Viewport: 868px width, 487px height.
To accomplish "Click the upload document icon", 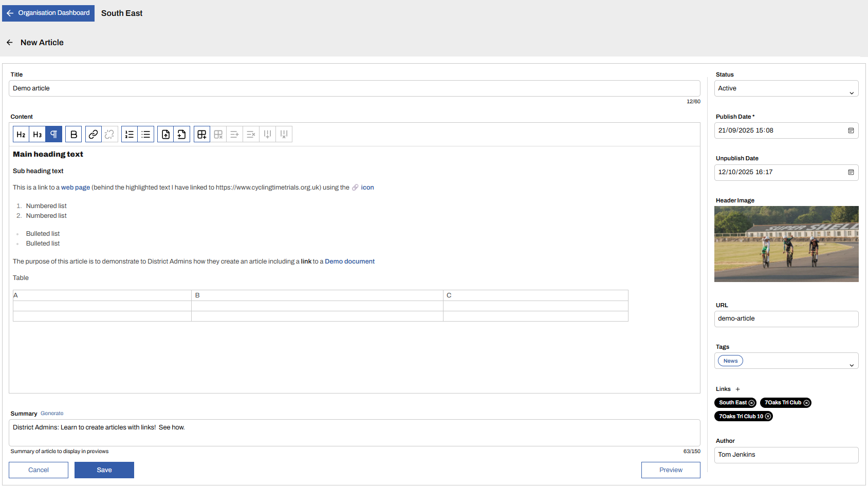I will (x=165, y=135).
